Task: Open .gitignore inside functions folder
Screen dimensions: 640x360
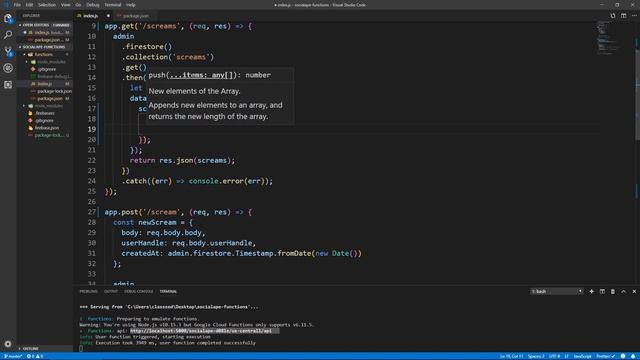Action: [x=47, y=69]
